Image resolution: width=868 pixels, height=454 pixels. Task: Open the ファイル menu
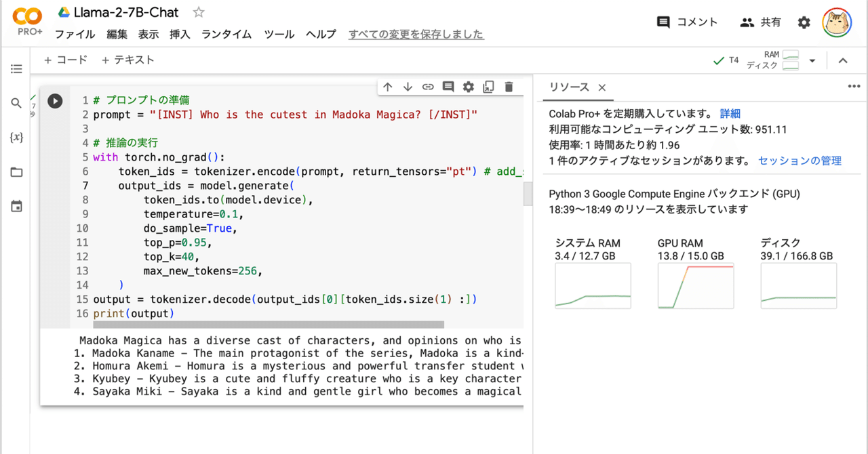click(x=75, y=34)
